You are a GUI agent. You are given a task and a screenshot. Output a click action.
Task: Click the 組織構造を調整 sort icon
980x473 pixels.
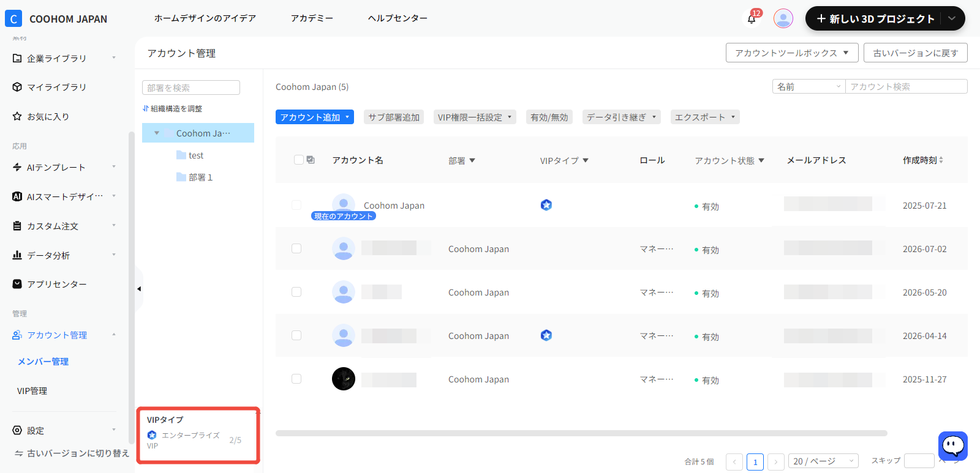pos(145,108)
